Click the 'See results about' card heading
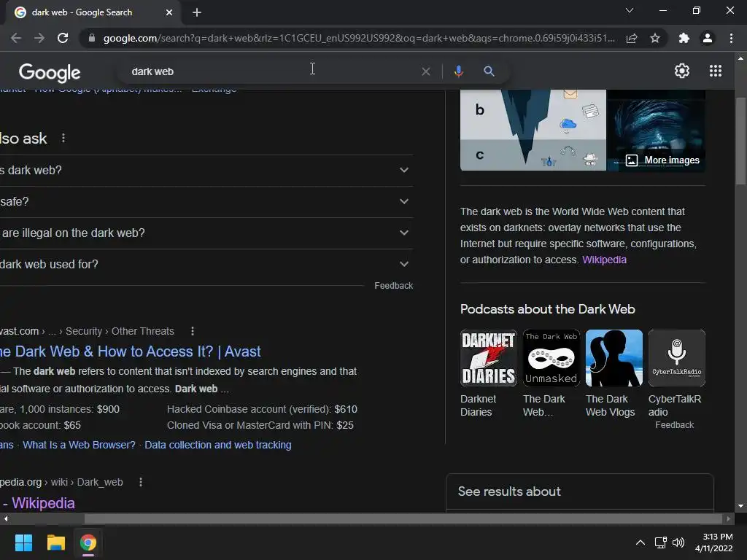This screenshot has height=560, width=747. [x=509, y=491]
